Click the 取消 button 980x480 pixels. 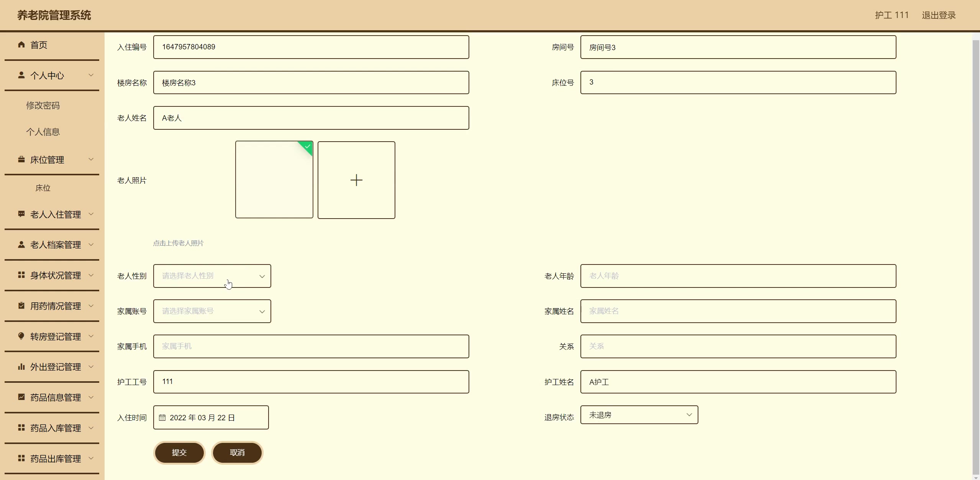pos(237,452)
